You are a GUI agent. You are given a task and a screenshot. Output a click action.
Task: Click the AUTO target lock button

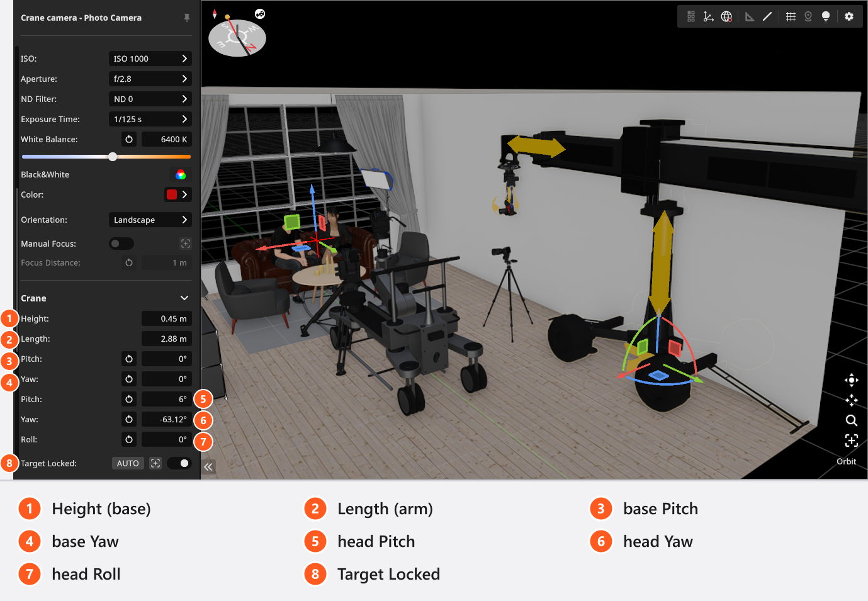128,463
